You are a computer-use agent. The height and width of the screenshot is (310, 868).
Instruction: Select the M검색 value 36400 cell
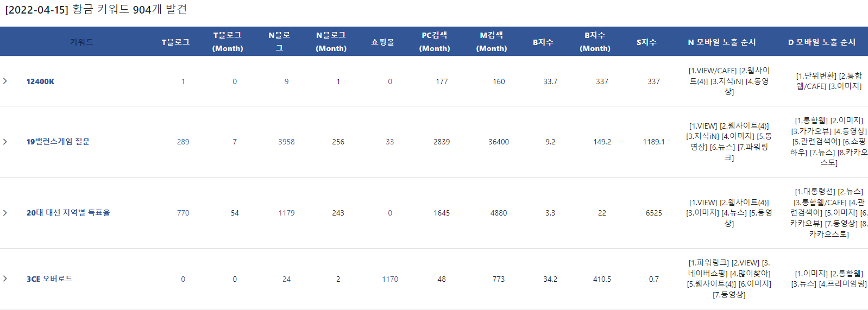click(499, 142)
